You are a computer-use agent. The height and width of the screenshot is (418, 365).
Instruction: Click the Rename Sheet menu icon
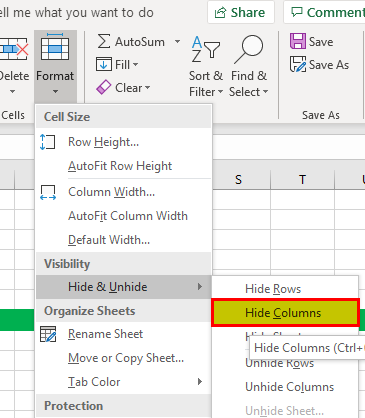(x=48, y=334)
